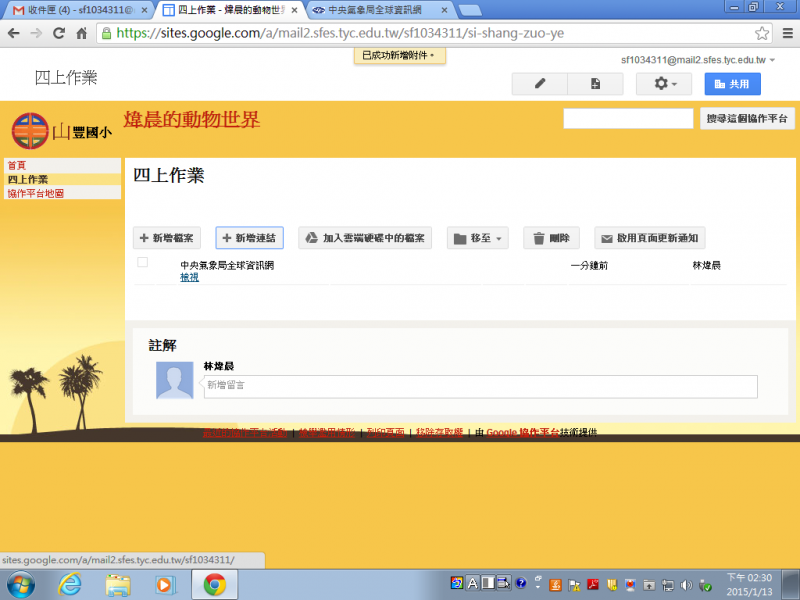800x600 pixels.
Task: Bookmark page with star icon
Action: pos(762,34)
